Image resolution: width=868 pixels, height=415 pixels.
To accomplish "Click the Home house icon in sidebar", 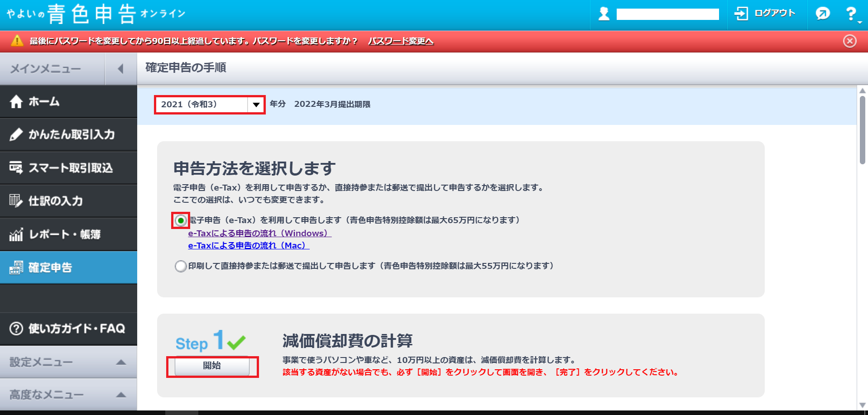I will pyautogui.click(x=16, y=102).
